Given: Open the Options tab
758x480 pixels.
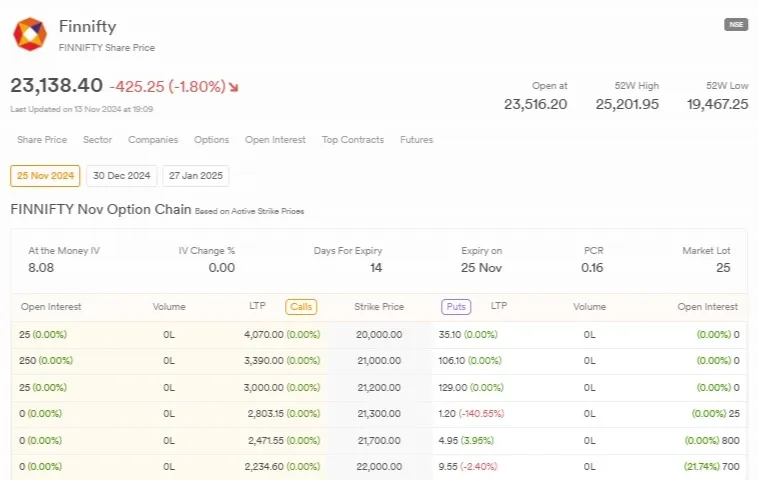Looking at the screenshot, I should coord(211,140).
